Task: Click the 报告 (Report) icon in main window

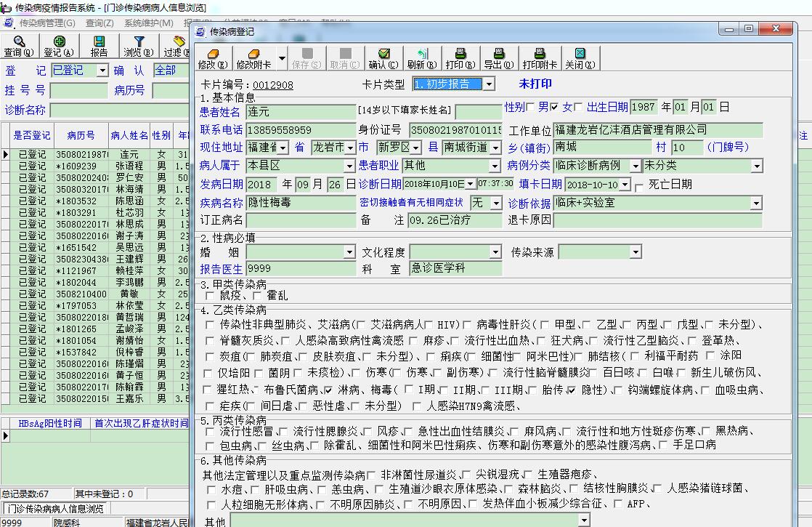Action: [99, 41]
